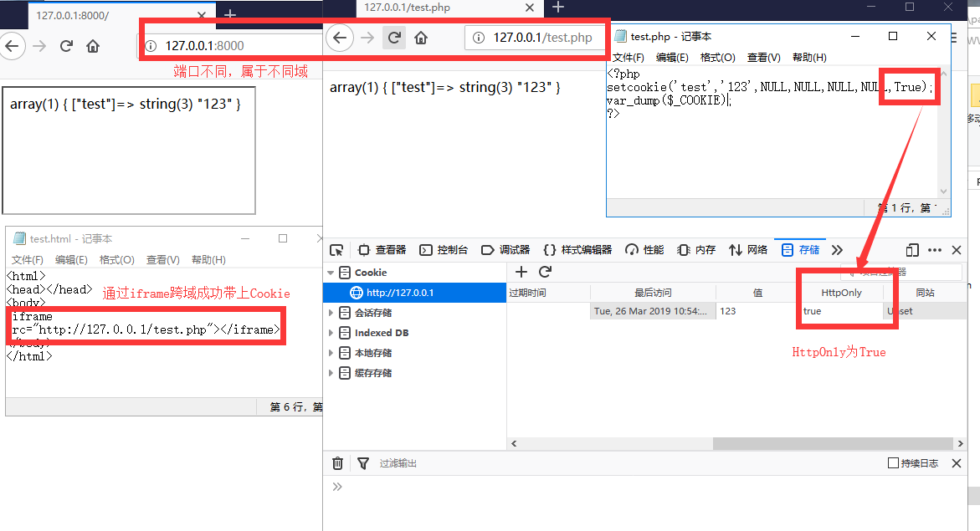Reload the 127.0.0.1:8000 page
This screenshot has height=531, width=980.
coord(66,46)
